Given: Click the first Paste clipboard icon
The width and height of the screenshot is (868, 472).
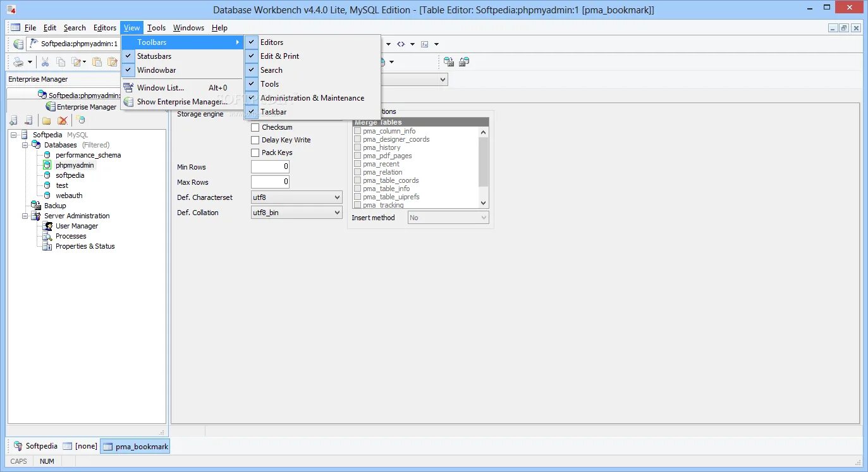Looking at the screenshot, I should tap(97, 62).
